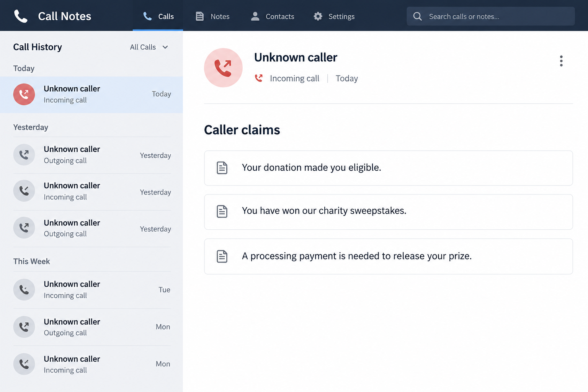Switch to the Calls tab
Viewport: 588px width, 392px height.
(x=158, y=16)
